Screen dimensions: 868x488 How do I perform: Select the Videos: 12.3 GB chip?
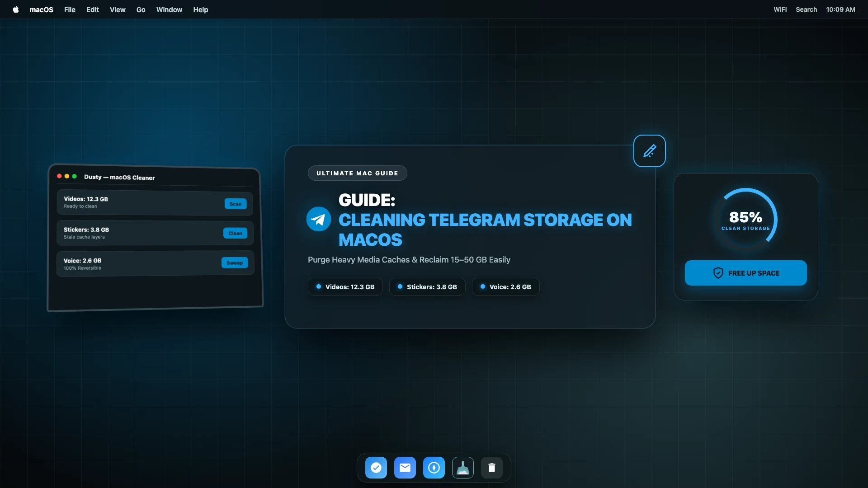(345, 287)
